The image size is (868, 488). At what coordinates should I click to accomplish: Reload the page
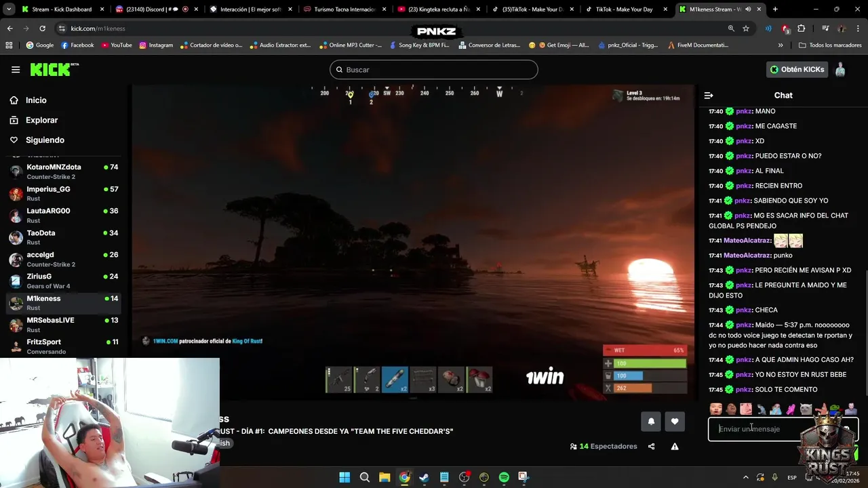click(x=42, y=28)
